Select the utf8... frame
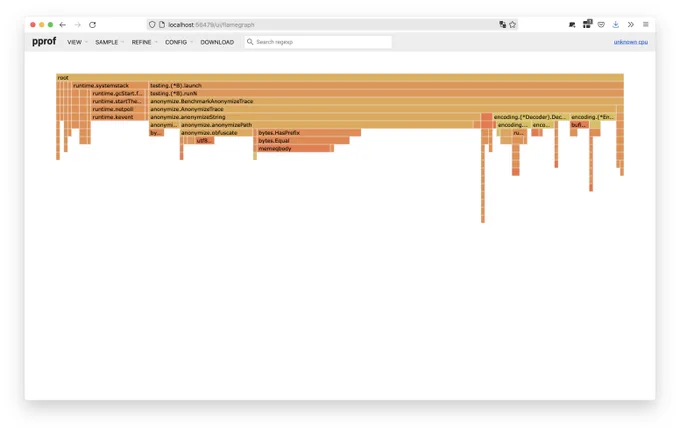 click(x=204, y=141)
